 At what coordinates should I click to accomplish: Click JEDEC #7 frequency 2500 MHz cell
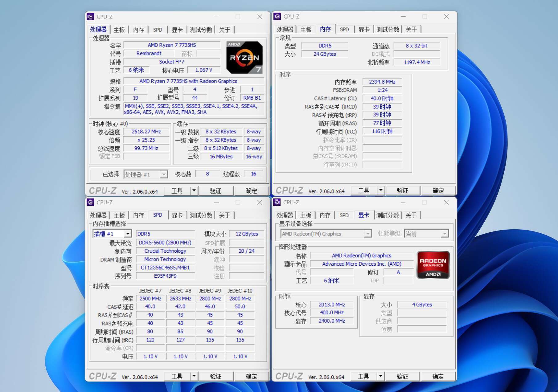tap(150, 298)
